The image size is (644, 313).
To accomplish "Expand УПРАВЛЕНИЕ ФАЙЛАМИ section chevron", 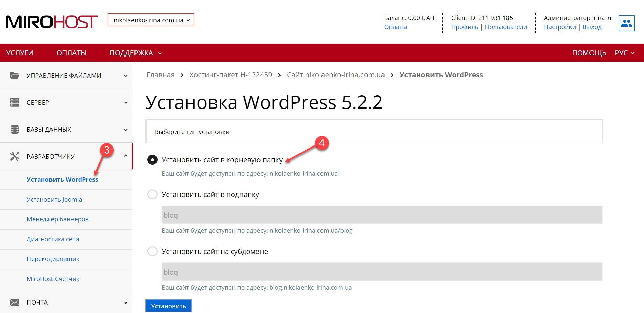I will 126,76.
